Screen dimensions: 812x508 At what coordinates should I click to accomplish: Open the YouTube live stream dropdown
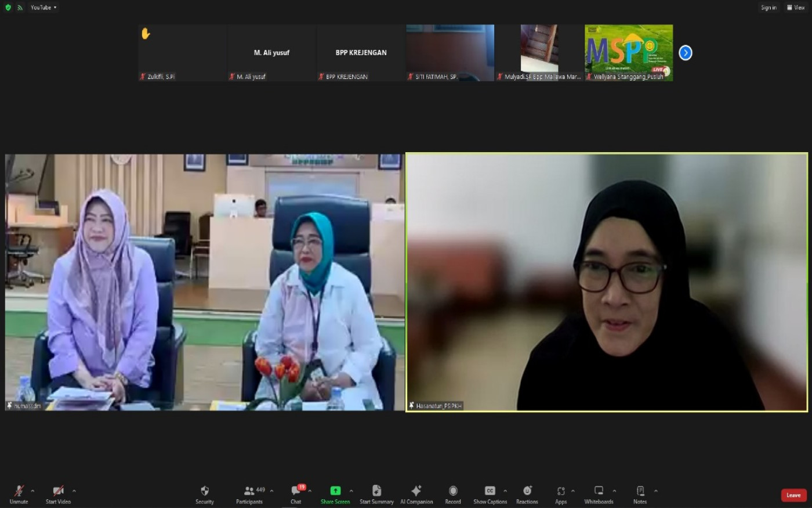coord(43,8)
